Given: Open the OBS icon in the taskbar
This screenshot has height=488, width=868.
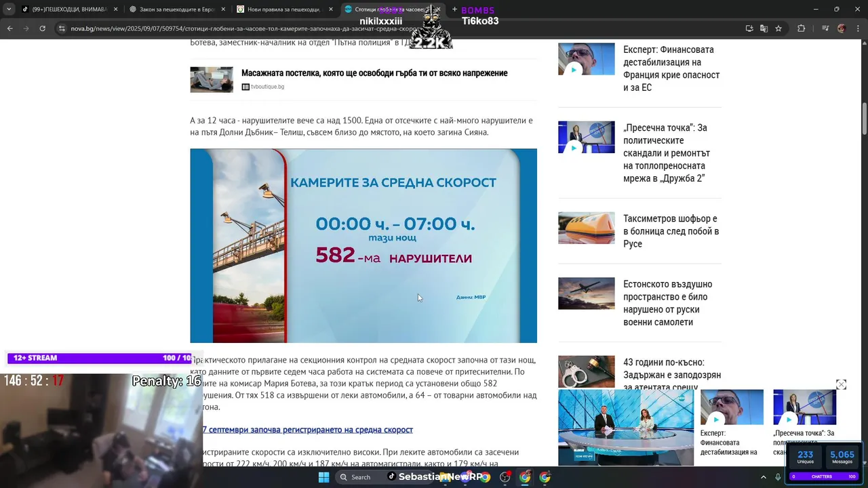Looking at the screenshot, I should [x=505, y=477].
